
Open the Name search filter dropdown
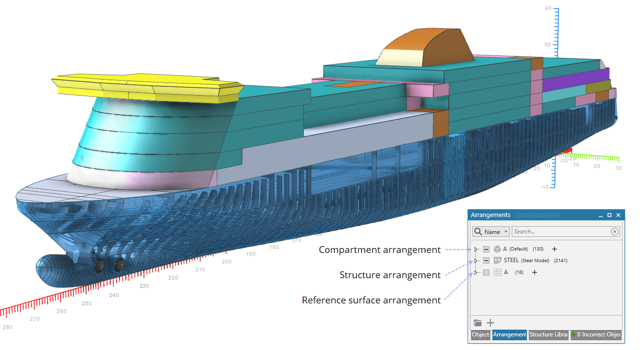491,232
